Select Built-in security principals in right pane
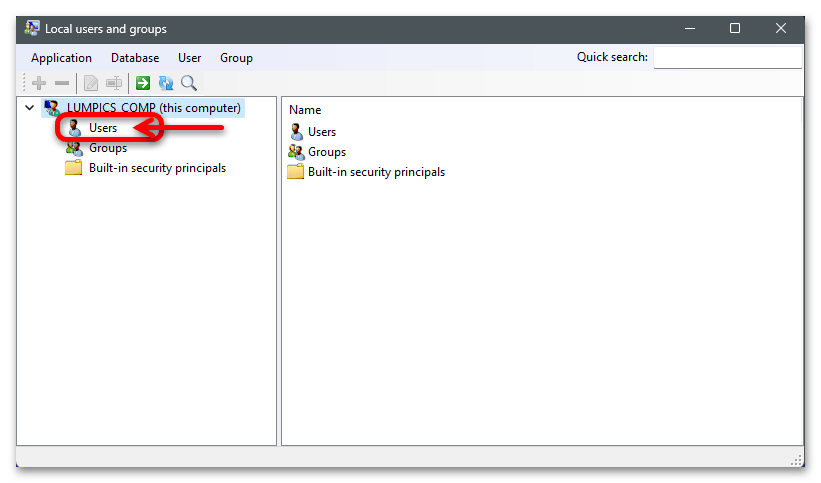 click(376, 172)
